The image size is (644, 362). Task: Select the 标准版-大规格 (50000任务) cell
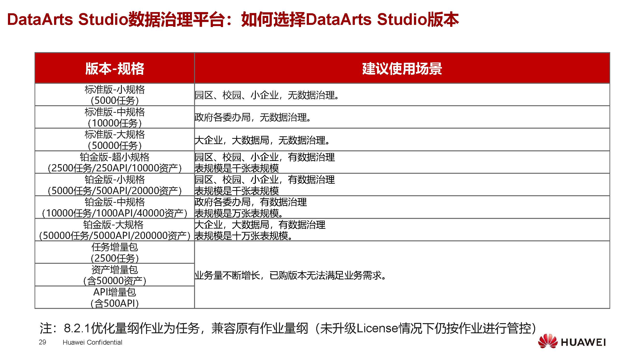pyautogui.click(x=114, y=140)
